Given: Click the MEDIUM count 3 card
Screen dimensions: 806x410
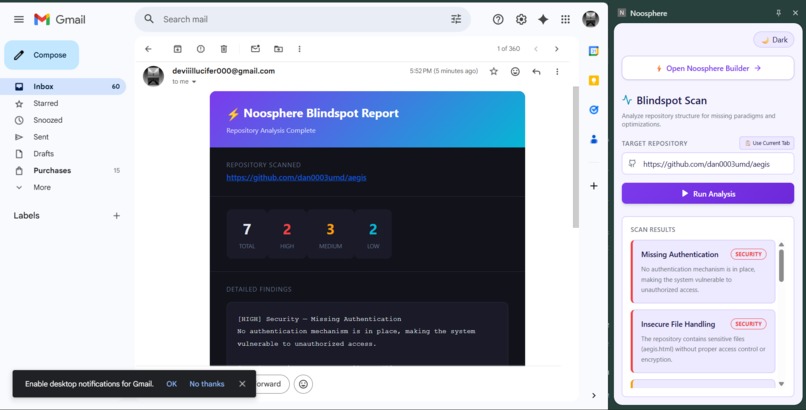Looking at the screenshot, I should click(x=330, y=234).
